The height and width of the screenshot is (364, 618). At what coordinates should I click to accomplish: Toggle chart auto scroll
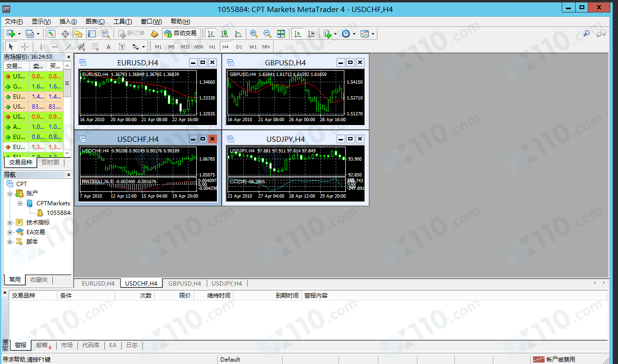pyautogui.click(x=298, y=34)
